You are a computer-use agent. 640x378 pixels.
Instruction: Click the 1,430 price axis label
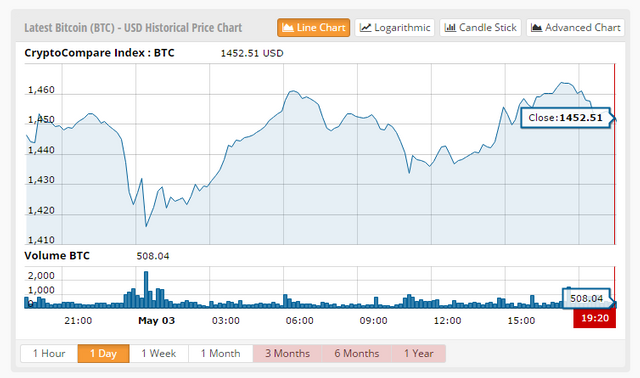(x=41, y=180)
